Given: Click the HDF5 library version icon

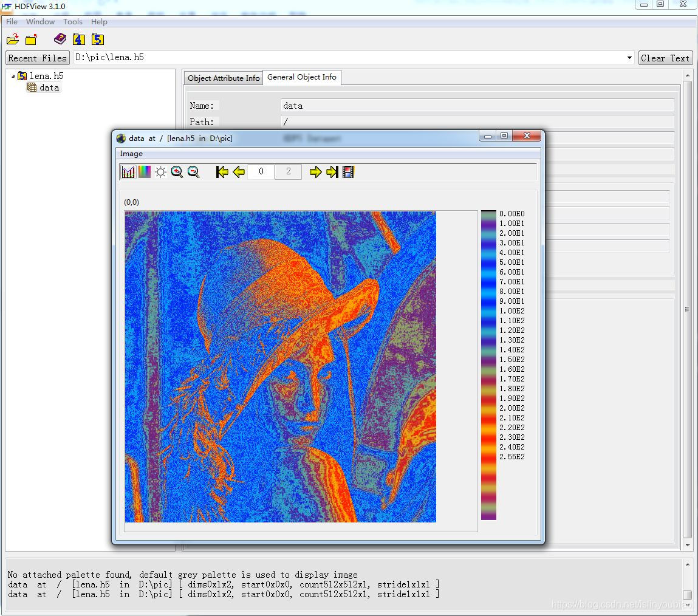Looking at the screenshot, I should tap(97, 39).
